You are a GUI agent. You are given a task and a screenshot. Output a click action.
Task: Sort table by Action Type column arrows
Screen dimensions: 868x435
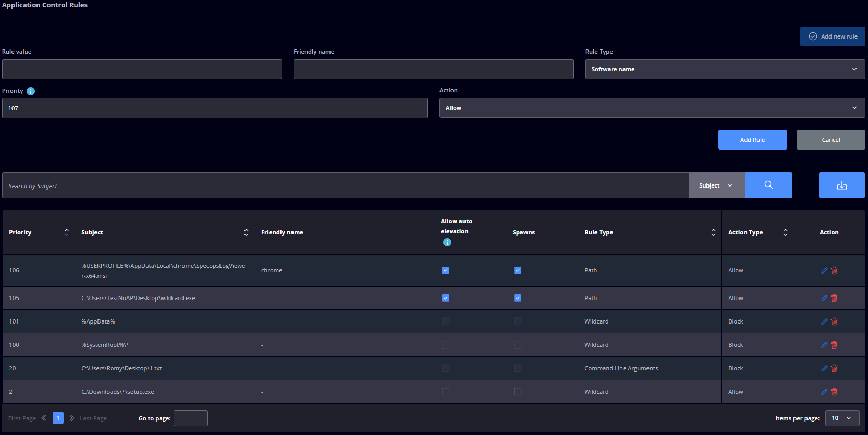coord(785,232)
